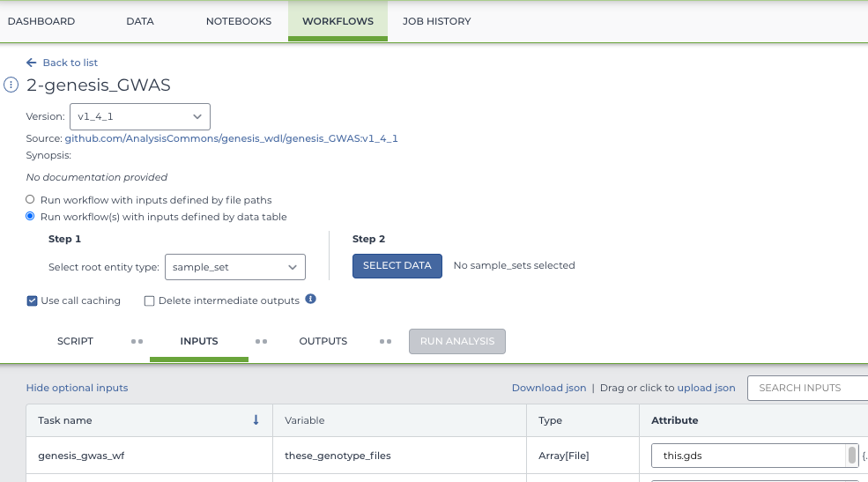Click the 2-genesis_GWAS workflow title

click(x=99, y=85)
